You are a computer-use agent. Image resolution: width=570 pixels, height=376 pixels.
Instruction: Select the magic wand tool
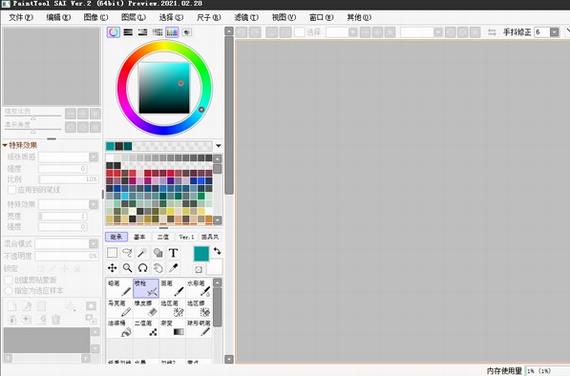click(142, 252)
